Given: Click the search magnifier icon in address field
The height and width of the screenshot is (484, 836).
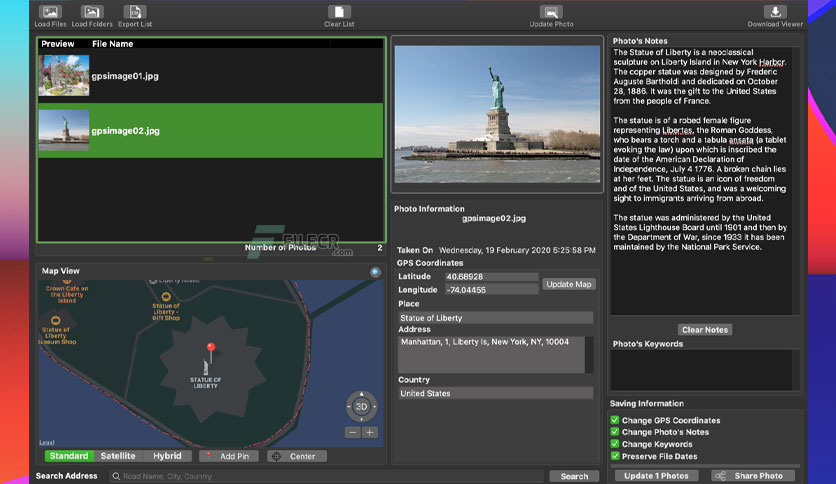Looking at the screenshot, I should coord(116,476).
